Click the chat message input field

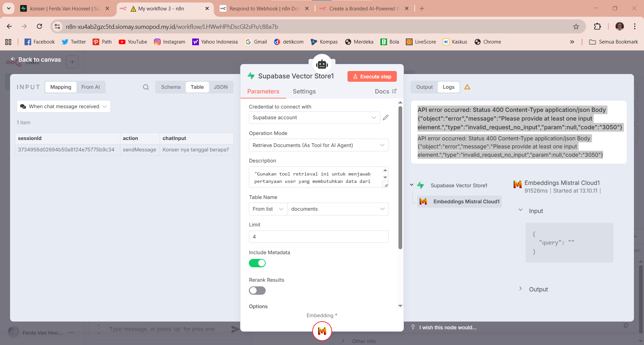pos(162,329)
